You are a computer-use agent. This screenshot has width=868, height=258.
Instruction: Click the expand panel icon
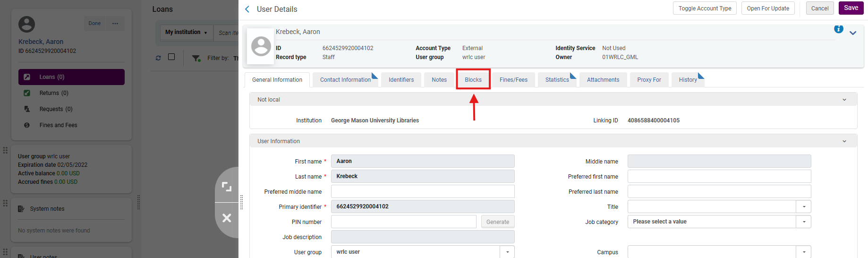pos(227,187)
